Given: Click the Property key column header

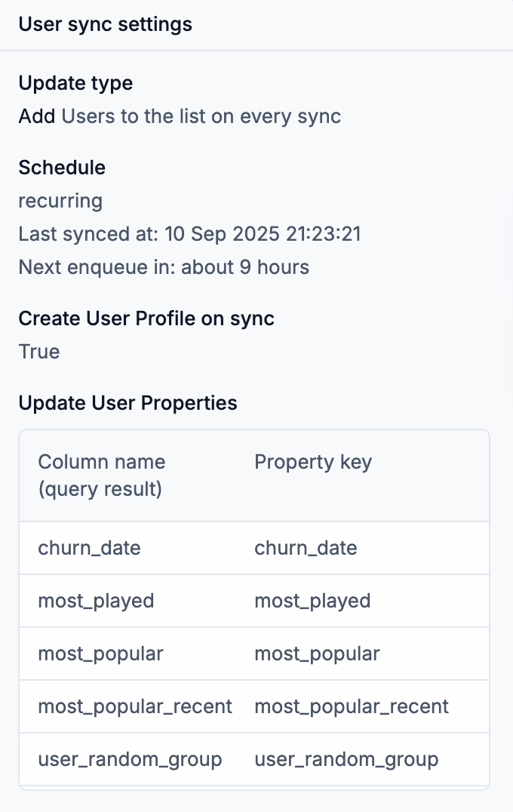Looking at the screenshot, I should coord(313,462).
